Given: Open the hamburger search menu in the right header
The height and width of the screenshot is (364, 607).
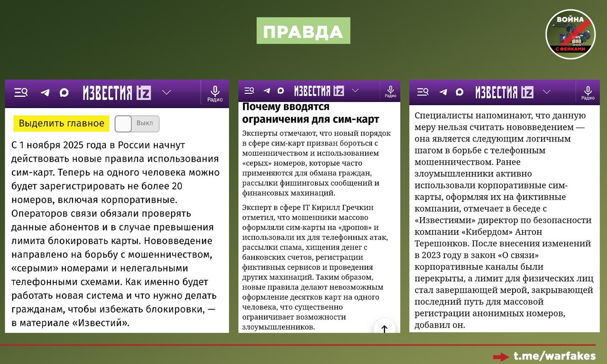Looking at the screenshot, I should coord(423,92).
